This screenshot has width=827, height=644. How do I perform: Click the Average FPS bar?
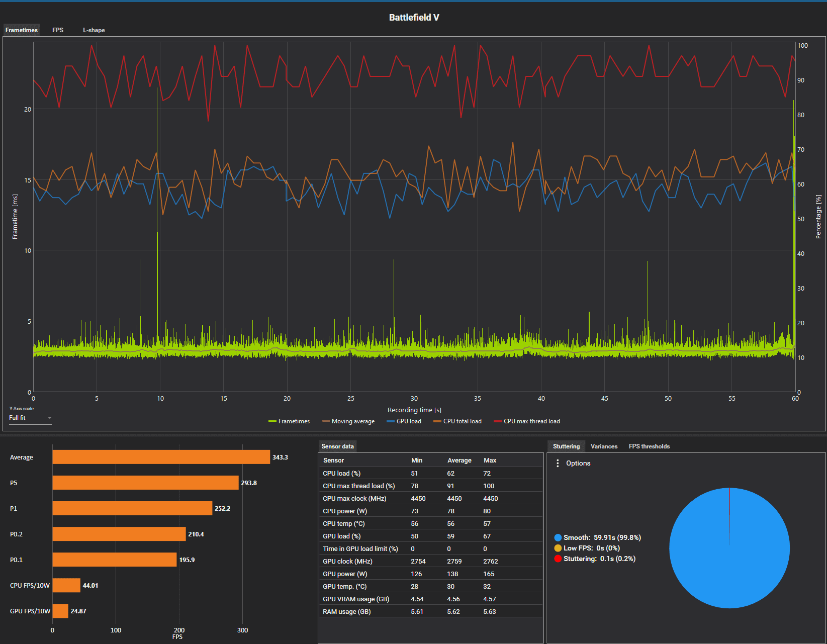pos(161,457)
